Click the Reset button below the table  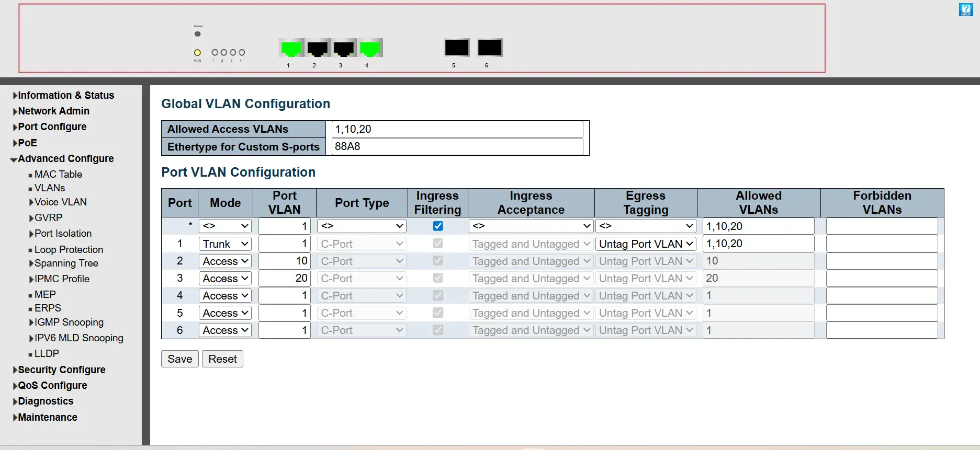[x=222, y=359]
